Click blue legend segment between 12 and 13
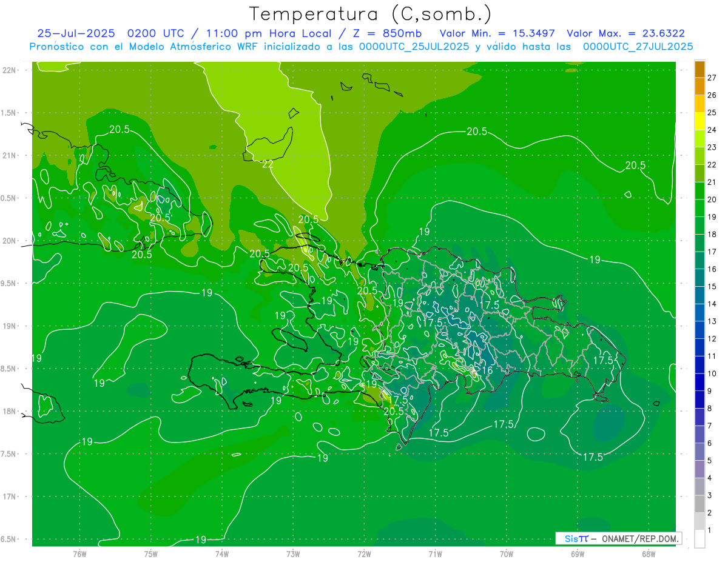 point(699,330)
